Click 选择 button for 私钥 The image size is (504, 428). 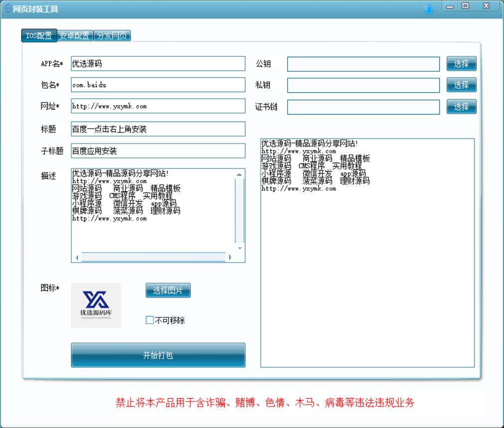(461, 85)
